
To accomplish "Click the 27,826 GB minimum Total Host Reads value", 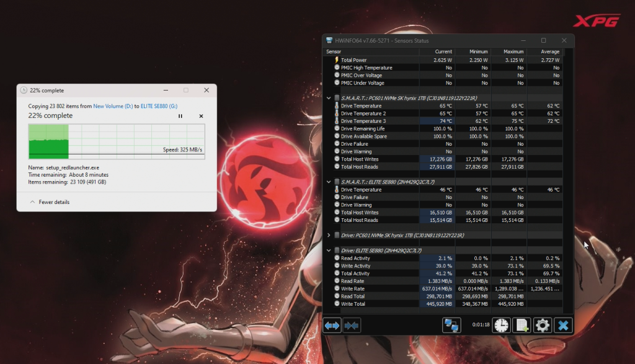I will pos(476,167).
